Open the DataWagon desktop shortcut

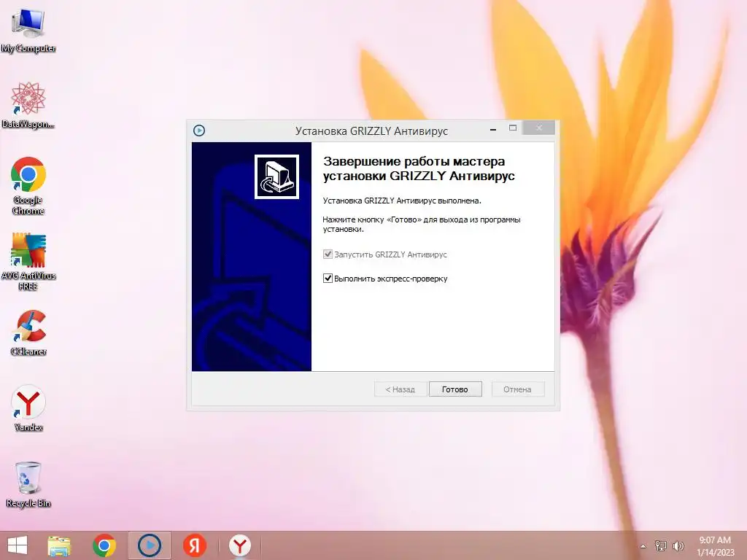click(x=28, y=105)
